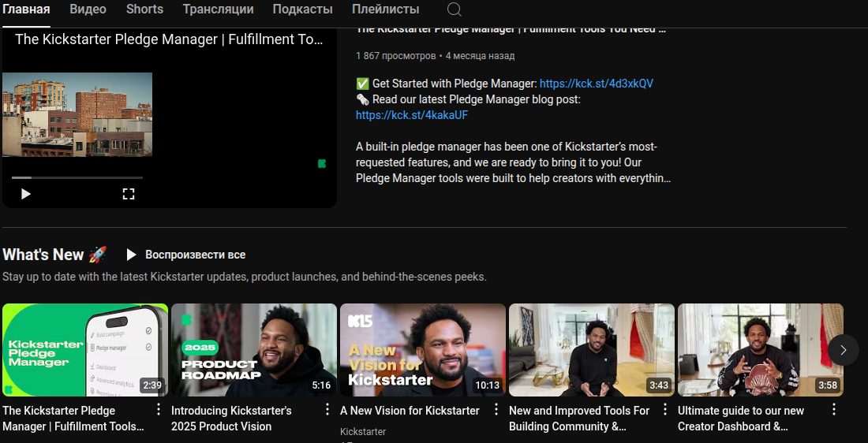Click the featured video city frame image
Image resolution: width=868 pixels, height=443 pixels.
point(77,114)
